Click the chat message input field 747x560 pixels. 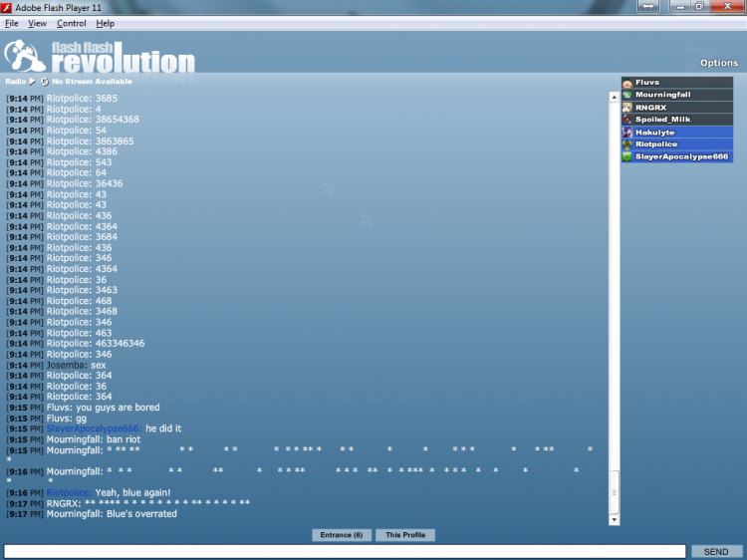(x=345, y=551)
